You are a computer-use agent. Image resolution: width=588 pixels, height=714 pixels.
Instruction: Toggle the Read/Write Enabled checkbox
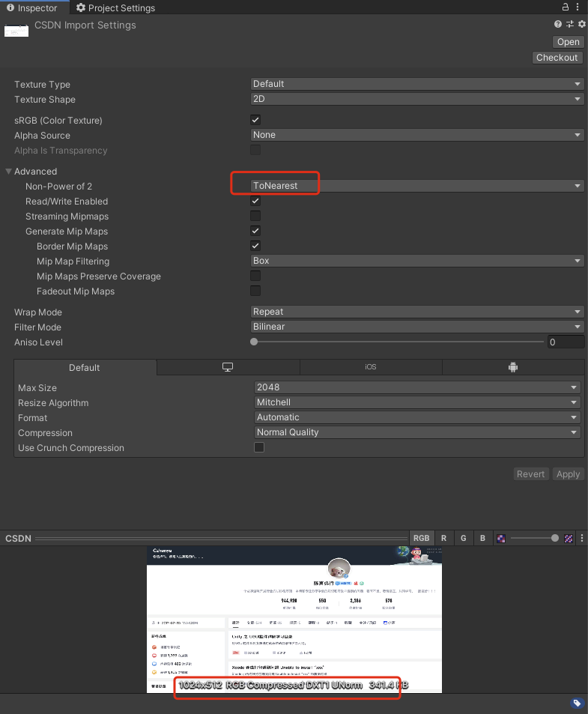click(255, 201)
